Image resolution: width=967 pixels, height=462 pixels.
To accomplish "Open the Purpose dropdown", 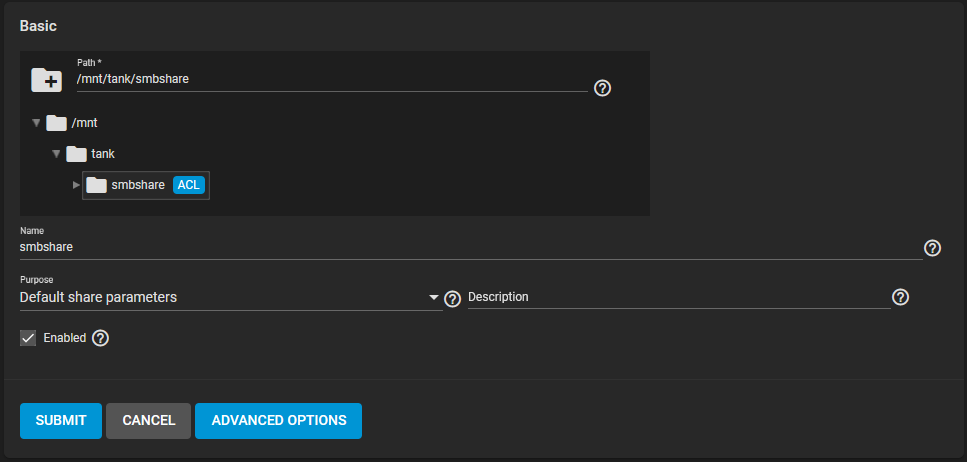I will pyautogui.click(x=231, y=297).
